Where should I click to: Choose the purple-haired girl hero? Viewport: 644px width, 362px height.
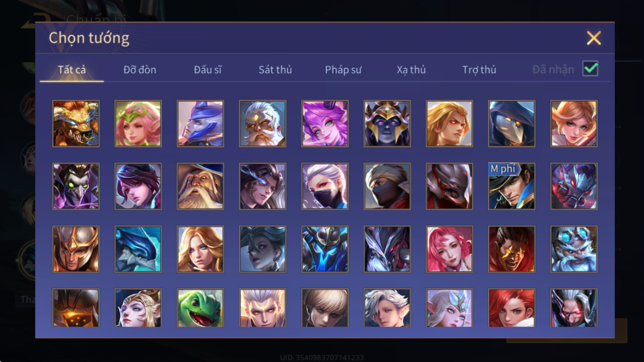(325, 124)
